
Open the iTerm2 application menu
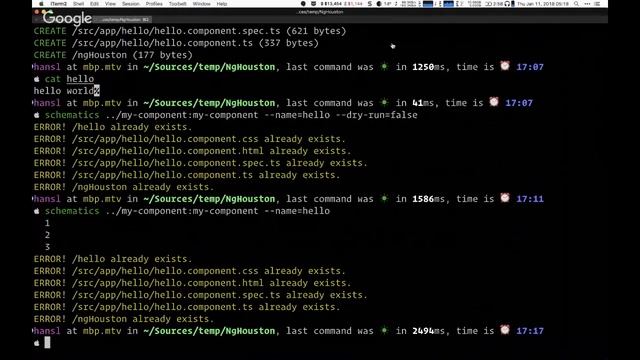pyautogui.click(x=58, y=4)
